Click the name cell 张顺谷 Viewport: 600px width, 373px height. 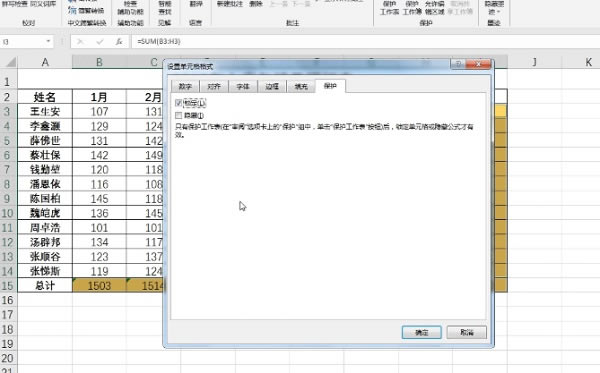pos(45,256)
